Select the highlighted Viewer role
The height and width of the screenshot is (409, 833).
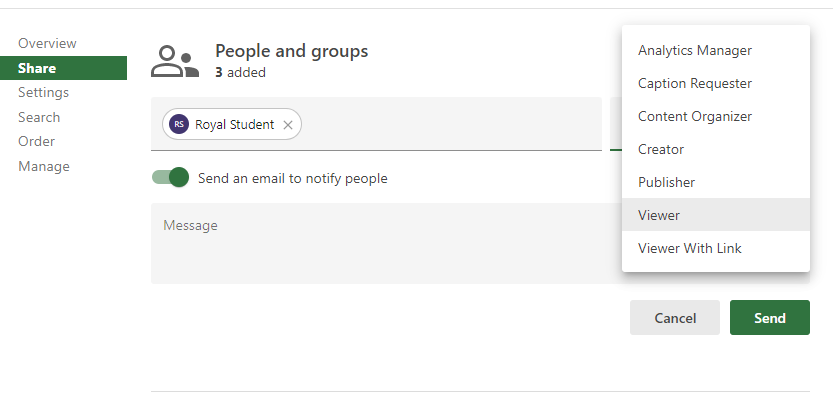point(659,215)
